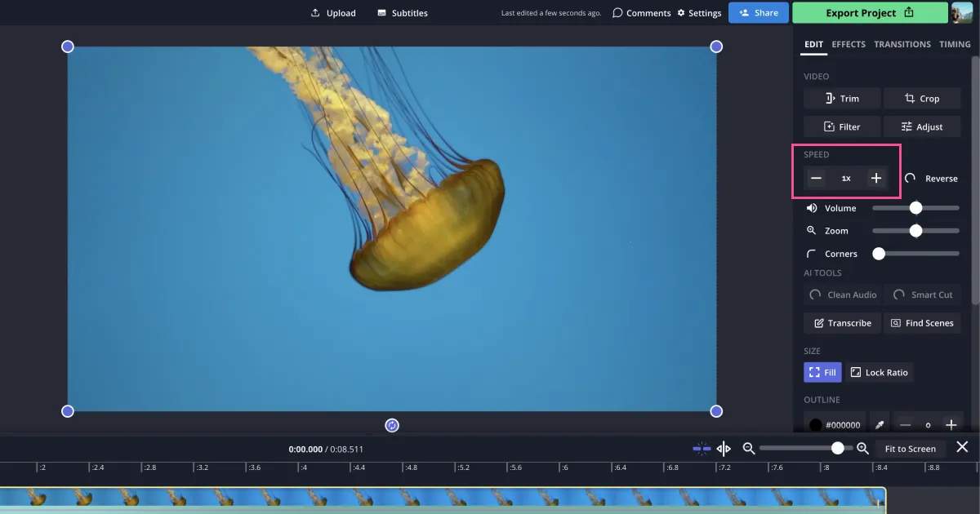Viewport: 980px width, 514px height.
Task: Run Smart Cut on the clip
Action: [924, 295]
